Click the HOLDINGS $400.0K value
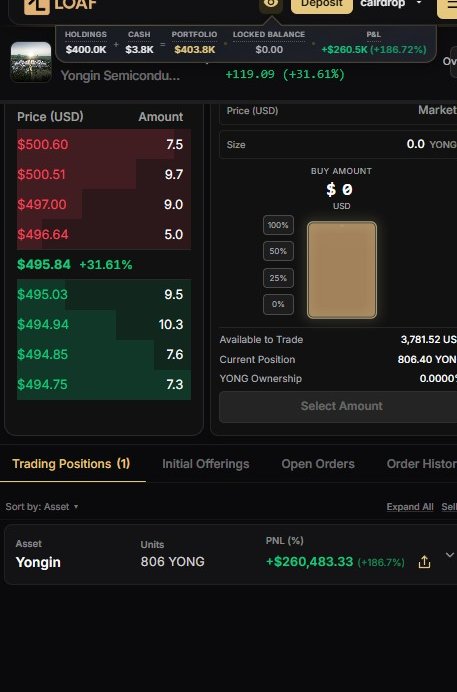The image size is (457, 692). (86, 49)
